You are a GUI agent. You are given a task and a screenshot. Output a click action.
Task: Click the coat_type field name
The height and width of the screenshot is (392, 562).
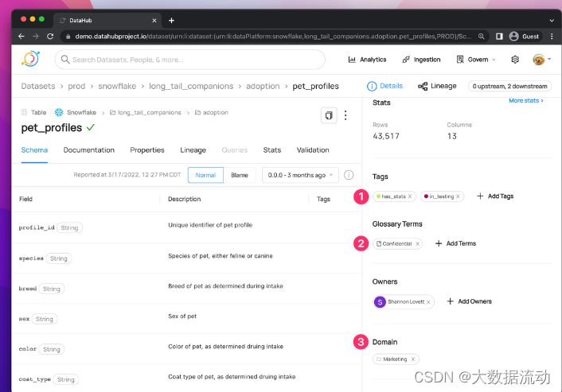point(34,379)
